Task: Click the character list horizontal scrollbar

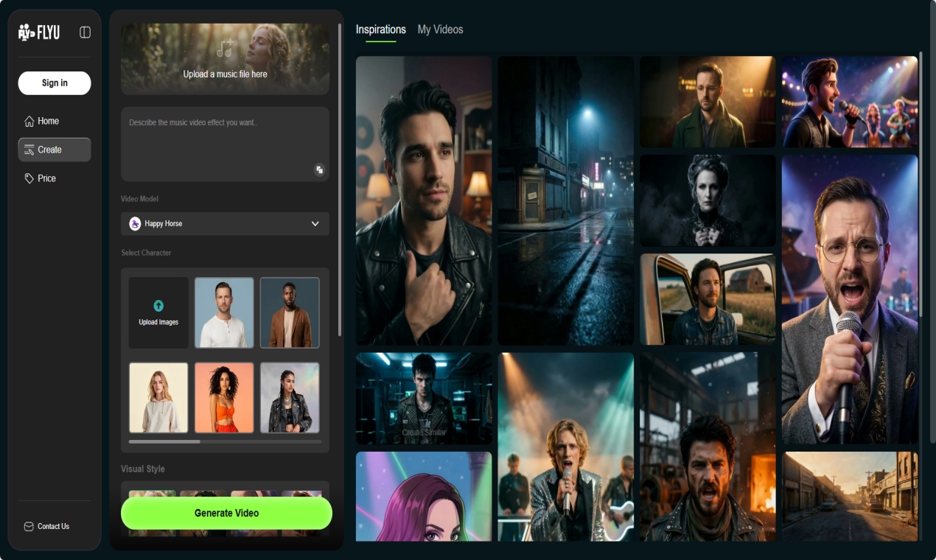Action: click(164, 441)
